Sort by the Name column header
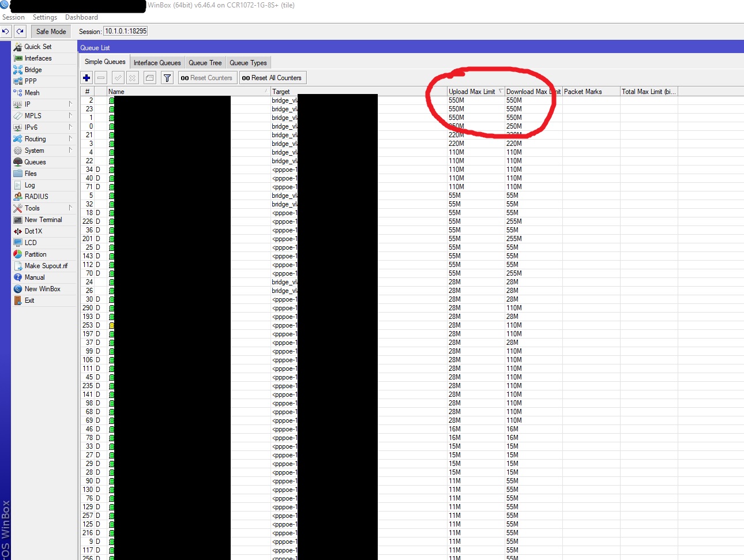The width and height of the screenshot is (744, 560). click(x=189, y=92)
